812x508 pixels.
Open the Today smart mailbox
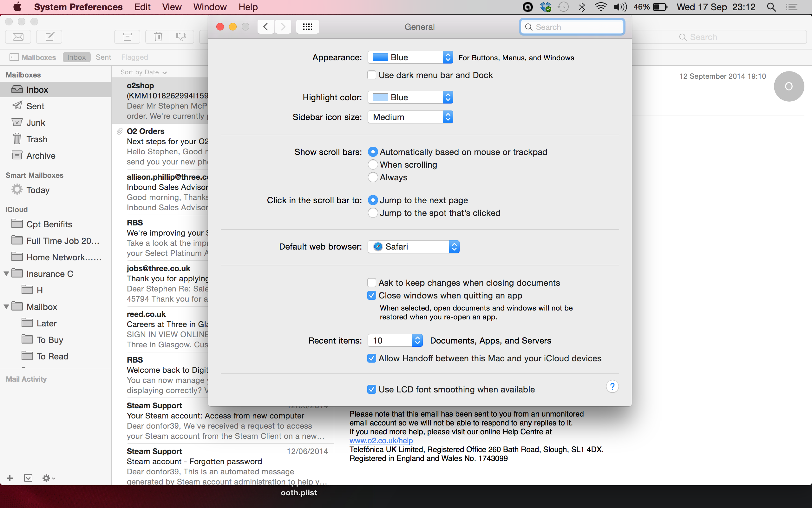[56, 190]
